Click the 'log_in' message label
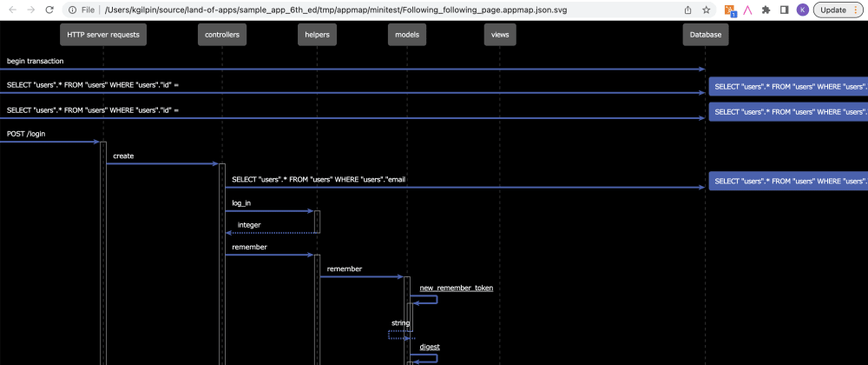The width and height of the screenshot is (868, 365). (x=241, y=203)
